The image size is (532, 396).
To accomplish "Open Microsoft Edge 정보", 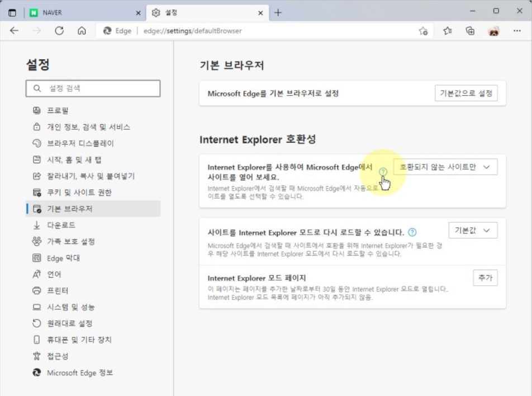I will coord(93,373).
